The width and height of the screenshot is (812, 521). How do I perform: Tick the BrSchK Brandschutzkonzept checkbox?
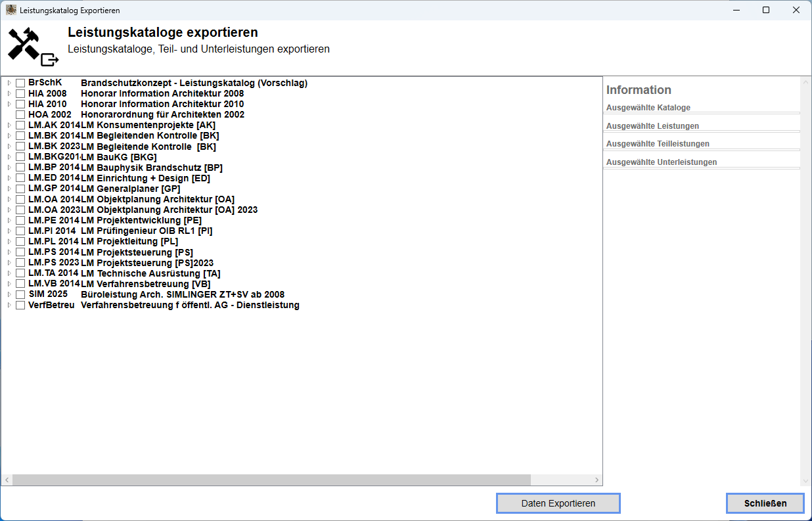point(20,83)
